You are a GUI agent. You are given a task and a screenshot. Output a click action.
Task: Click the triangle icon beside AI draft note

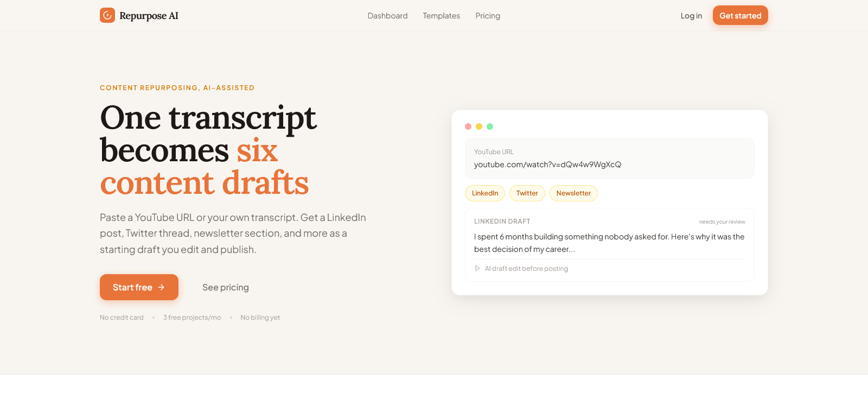477,268
